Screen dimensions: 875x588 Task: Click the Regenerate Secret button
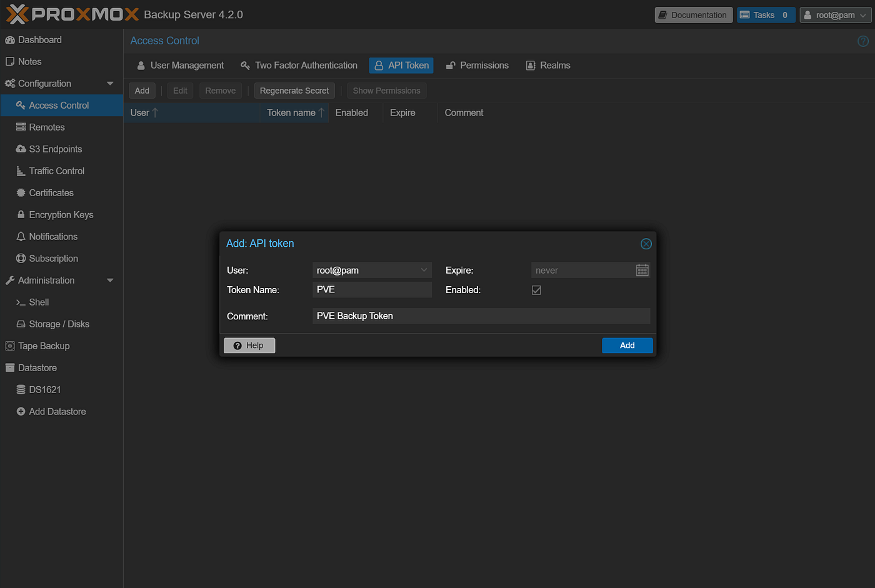point(294,91)
